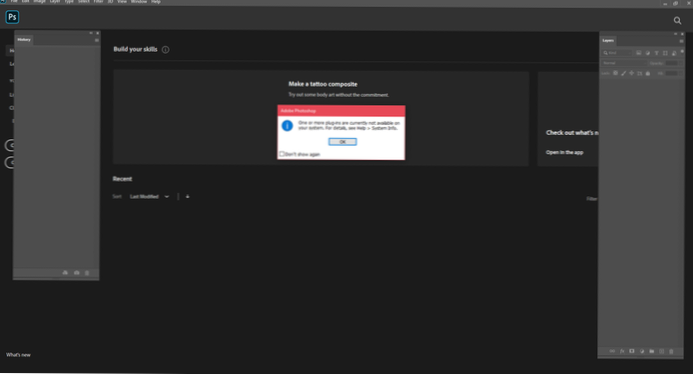Click the new adjustment layer icon

pyautogui.click(x=642, y=351)
